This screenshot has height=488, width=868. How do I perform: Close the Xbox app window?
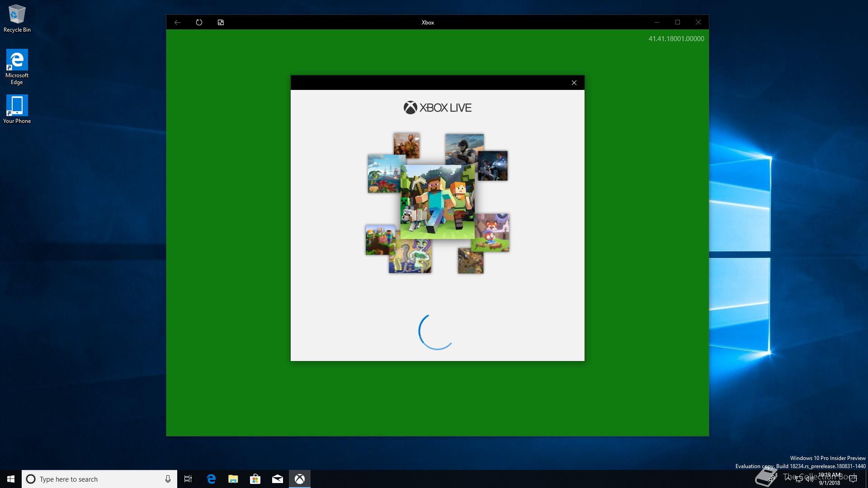pyautogui.click(x=698, y=22)
